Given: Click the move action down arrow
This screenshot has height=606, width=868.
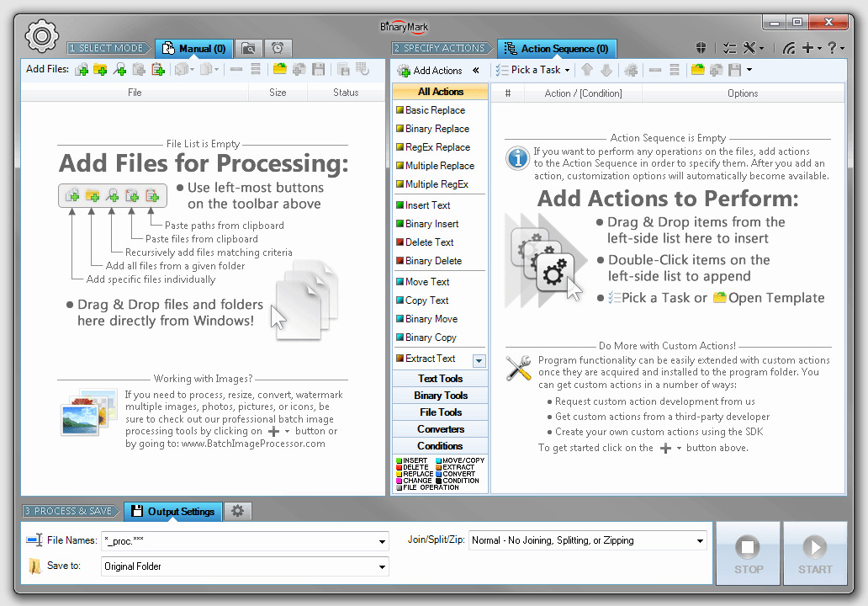Looking at the screenshot, I should [x=606, y=70].
